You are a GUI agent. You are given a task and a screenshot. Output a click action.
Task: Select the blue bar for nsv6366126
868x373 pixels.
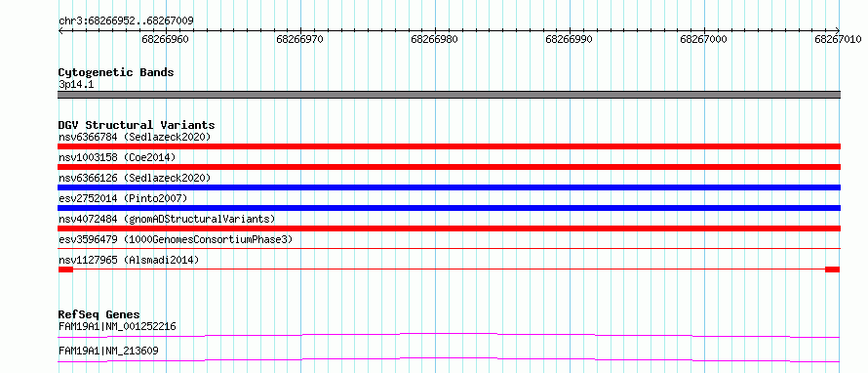449,187
